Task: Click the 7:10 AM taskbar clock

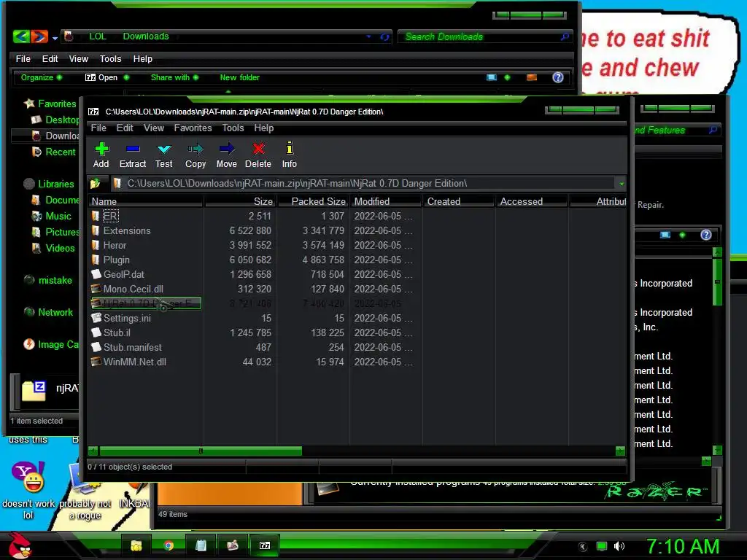Action: tap(682, 546)
